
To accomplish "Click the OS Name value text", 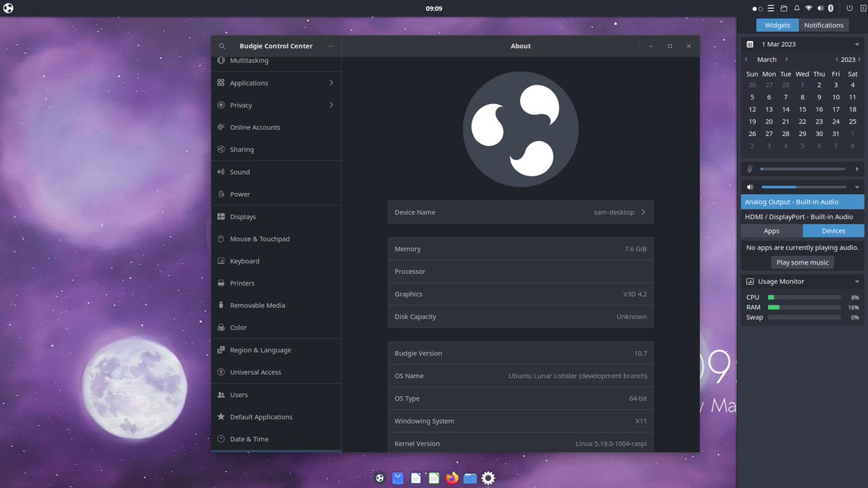I will 578,376.
